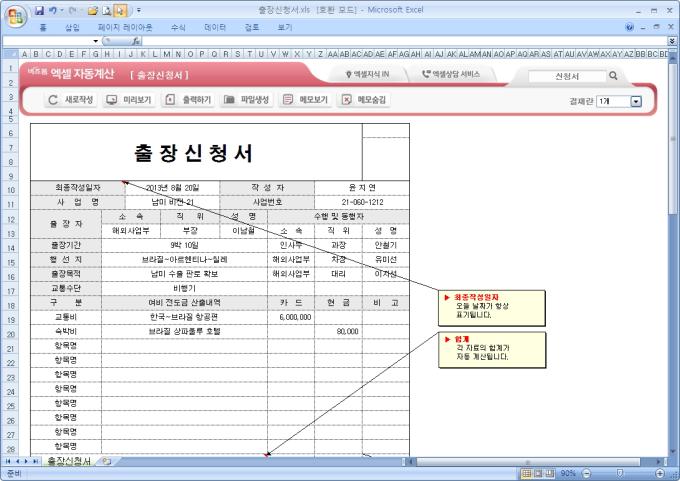Click the 새로작성 refresh icon button
Screen dimensions: 680x481
click(x=71, y=100)
